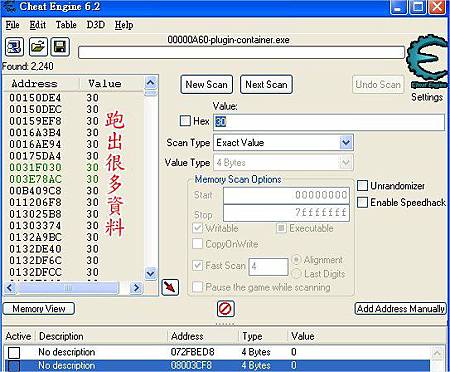Click the Cheat Engine title bar icon
Screen dimensions: 450x372
point(9,7)
